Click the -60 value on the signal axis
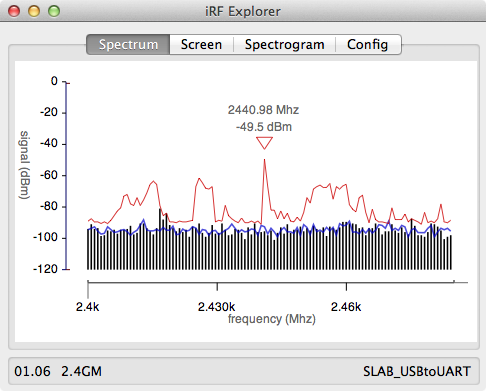 tap(49, 175)
